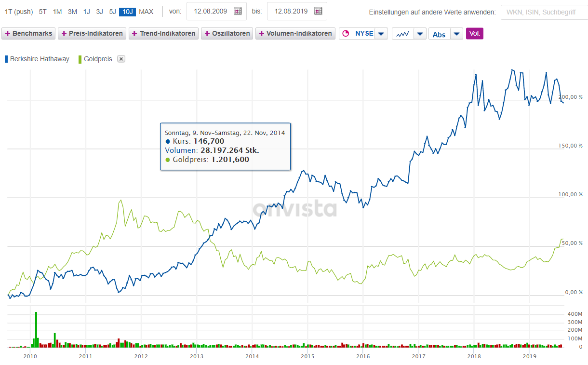This screenshot has width=588, height=365.
Task: Open the Trend-Indikatoren menu
Action: click(163, 34)
